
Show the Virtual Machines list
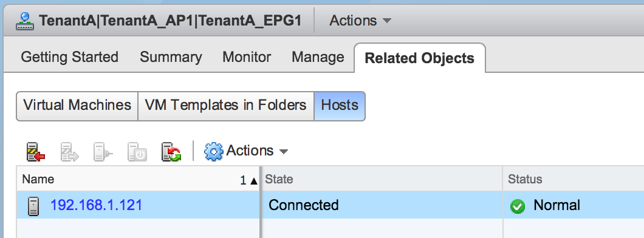coord(77,106)
